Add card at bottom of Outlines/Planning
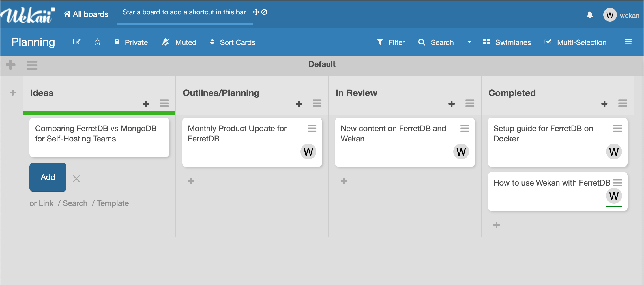This screenshot has width=644, height=285. click(191, 181)
